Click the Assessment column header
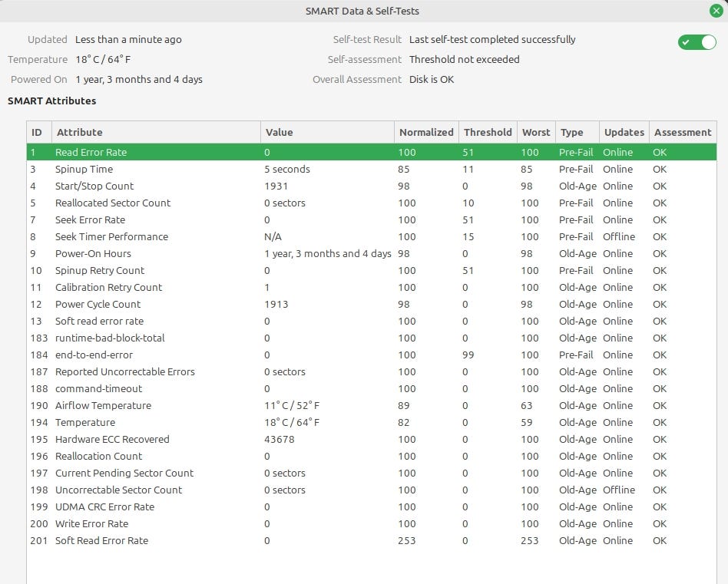728x584 pixels. point(683,132)
